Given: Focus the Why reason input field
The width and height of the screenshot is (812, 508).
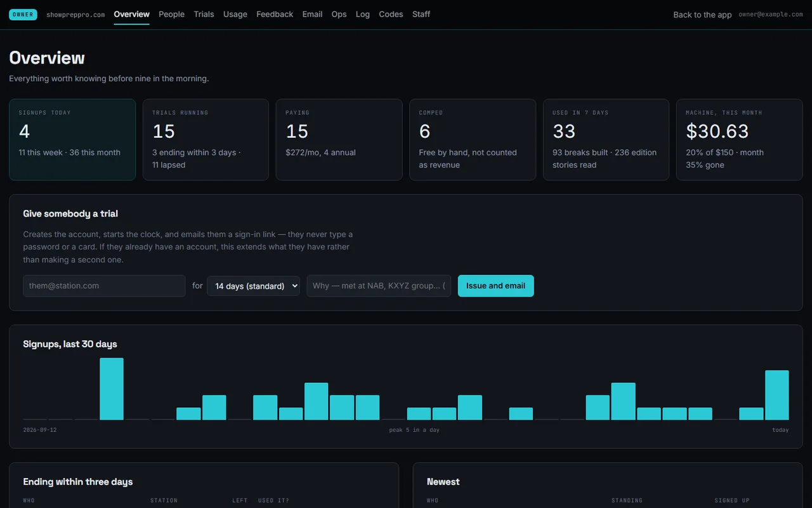Looking at the screenshot, I should click(x=379, y=286).
